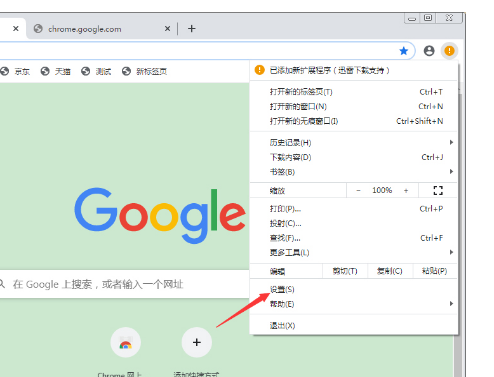
Task: Select 退出(X) to quit Chrome
Action: [354, 326]
